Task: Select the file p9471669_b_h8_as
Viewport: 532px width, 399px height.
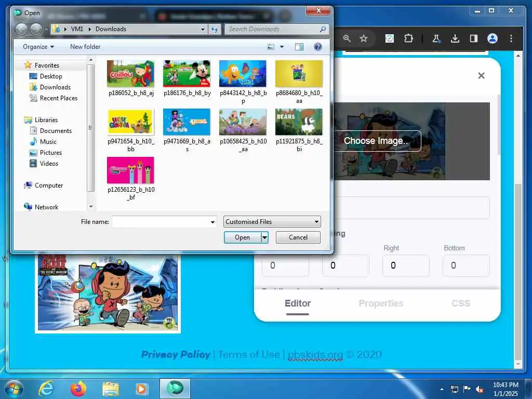Action: (x=187, y=130)
